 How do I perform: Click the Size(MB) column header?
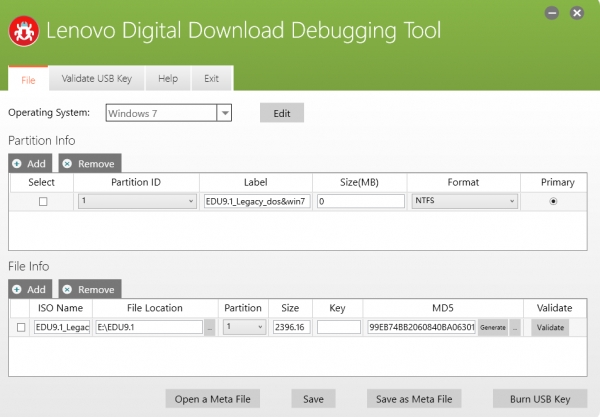[x=360, y=182]
